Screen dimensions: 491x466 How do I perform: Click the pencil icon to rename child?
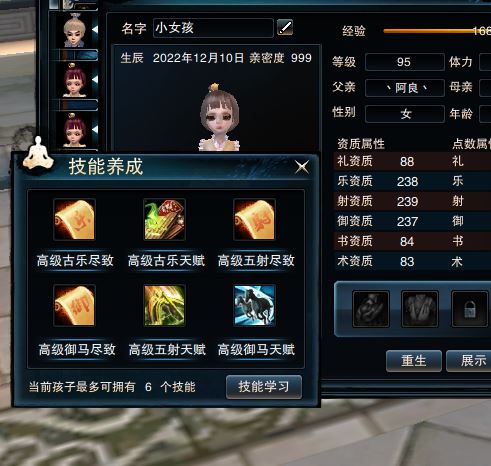tap(285, 28)
